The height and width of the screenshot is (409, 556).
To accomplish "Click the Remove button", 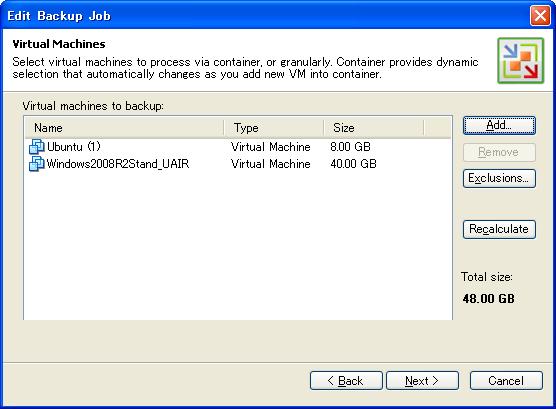I will pyautogui.click(x=499, y=152).
